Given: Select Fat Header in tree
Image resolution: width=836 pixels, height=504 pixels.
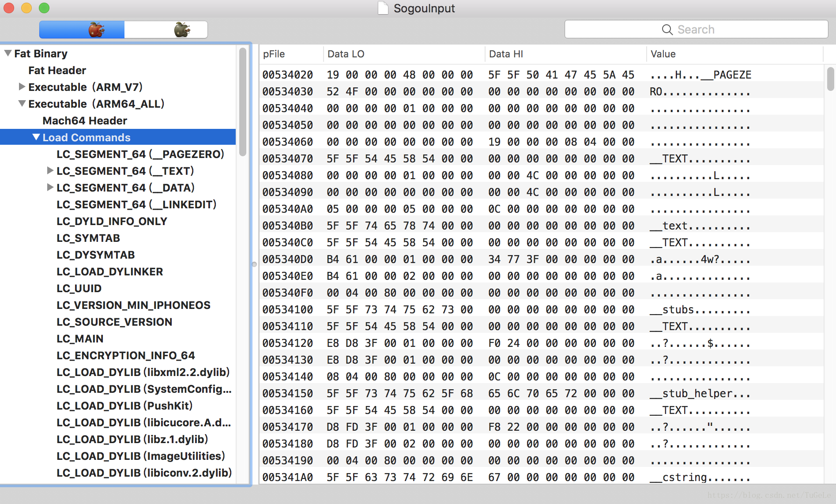Looking at the screenshot, I should 57,70.
